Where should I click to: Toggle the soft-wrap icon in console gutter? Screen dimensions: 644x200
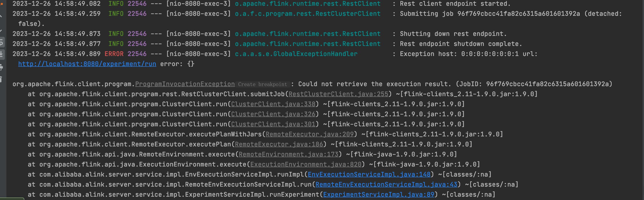click(1, 43)
